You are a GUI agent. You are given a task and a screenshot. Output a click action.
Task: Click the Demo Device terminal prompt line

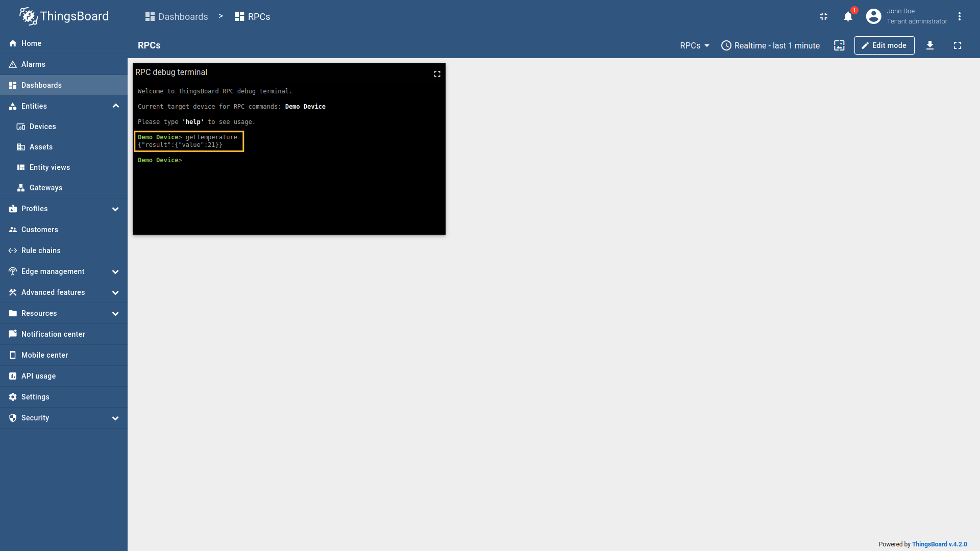pyautogui.click(x=160, y=160)
